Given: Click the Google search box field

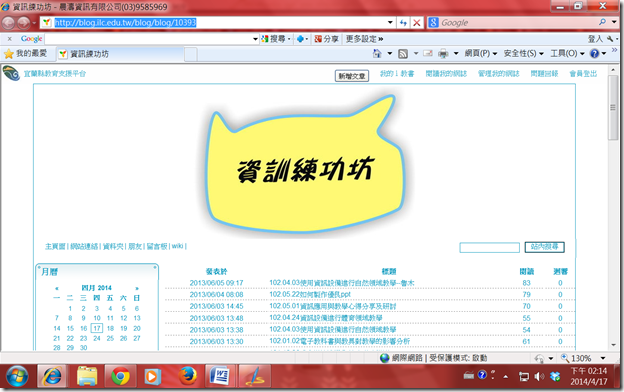Looking at the screenshot, I should coord(518,23).
